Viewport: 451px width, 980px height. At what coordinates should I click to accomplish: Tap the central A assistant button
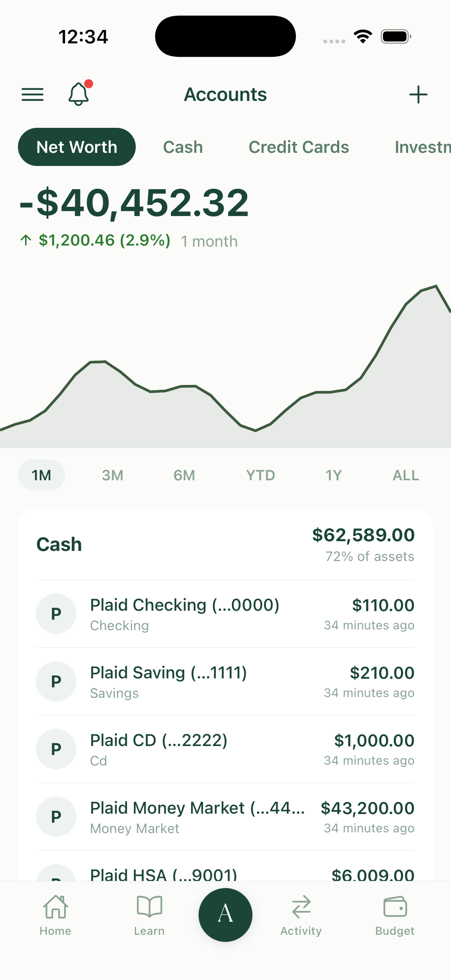(225, 915)
